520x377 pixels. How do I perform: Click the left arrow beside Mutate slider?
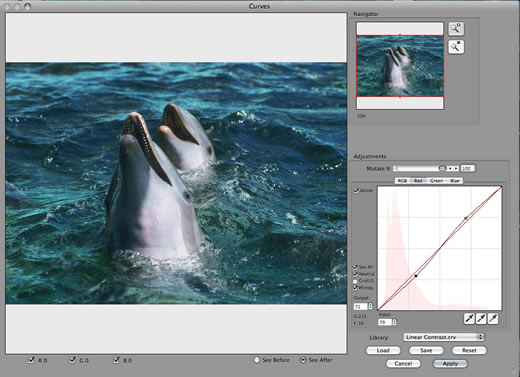pos(450,168)
